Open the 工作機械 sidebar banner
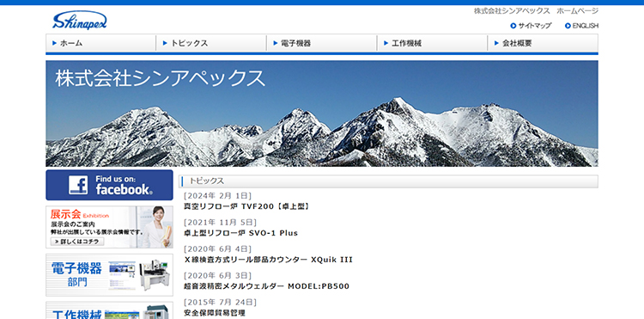 click(x=109, y=310)
